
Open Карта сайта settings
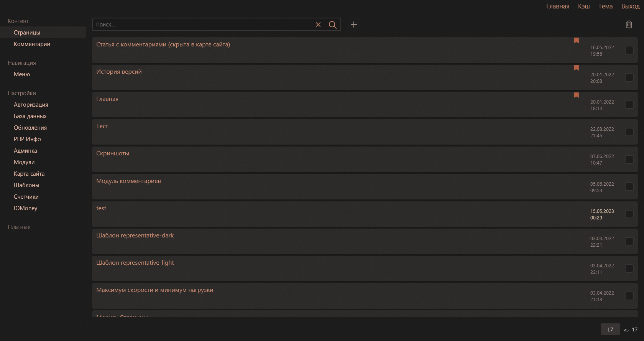click(x=29, y=174)
